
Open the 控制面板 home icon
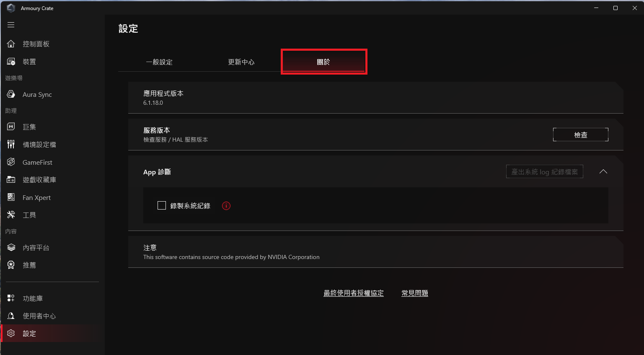pos(11,44)
